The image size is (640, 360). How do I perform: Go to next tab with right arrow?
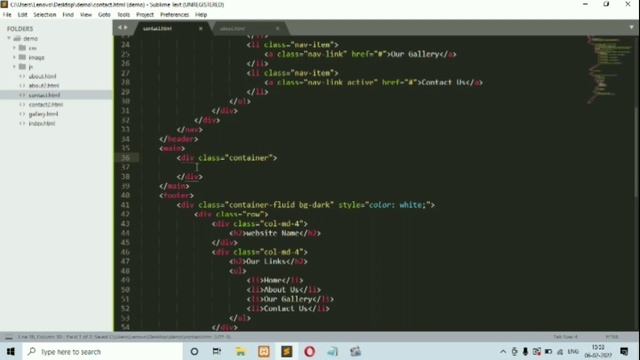pyautogui.click(x=126, y=28)
